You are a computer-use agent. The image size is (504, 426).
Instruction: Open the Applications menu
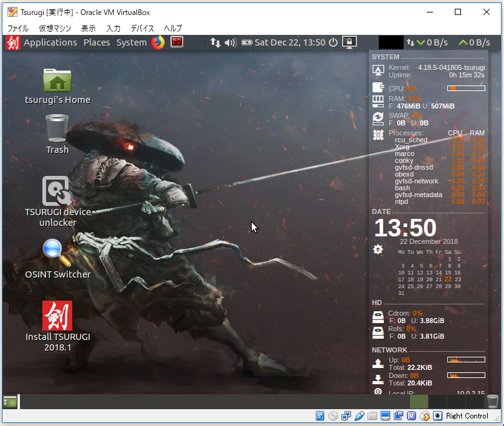[50, 42]
